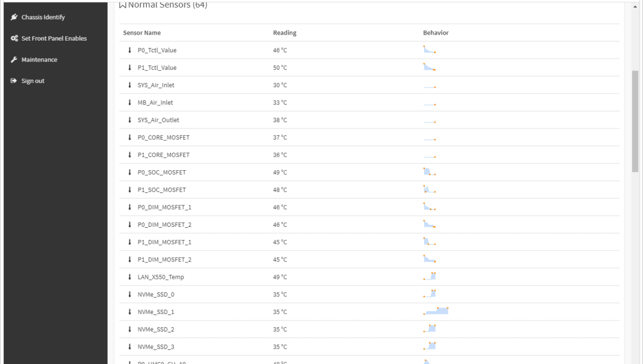Click the Reading column header
Screen dimensions: 643x364
click(285, 33)
